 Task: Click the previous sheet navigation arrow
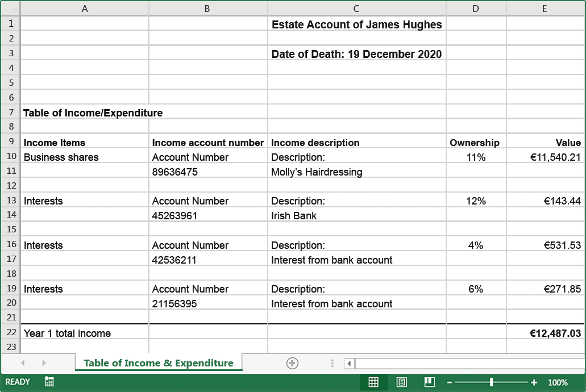click(23, 362)
